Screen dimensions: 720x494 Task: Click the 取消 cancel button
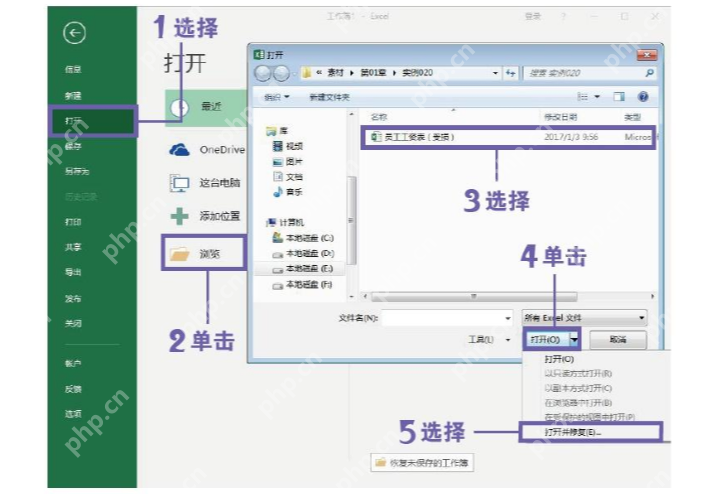[618, 340]
